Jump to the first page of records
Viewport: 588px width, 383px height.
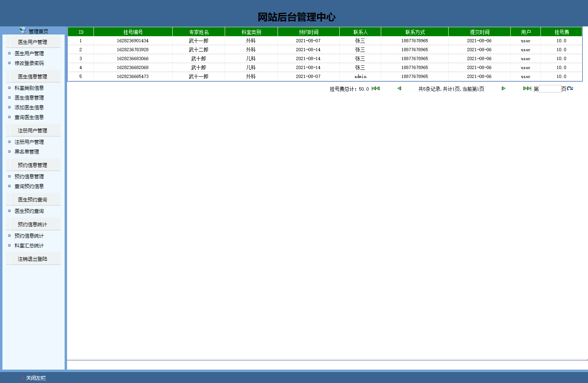(375, 89)
